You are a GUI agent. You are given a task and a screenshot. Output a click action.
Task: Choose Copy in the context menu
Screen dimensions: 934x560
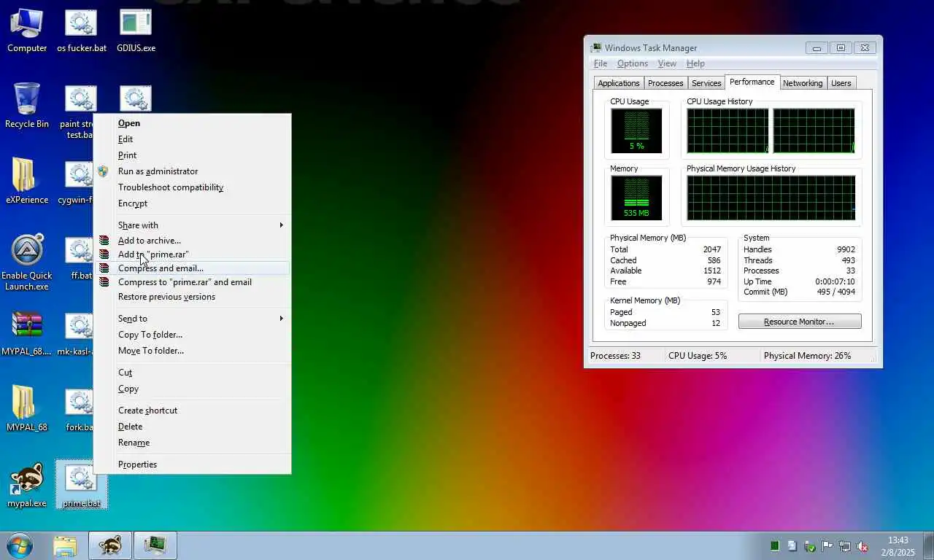click(x=193, y=389)
